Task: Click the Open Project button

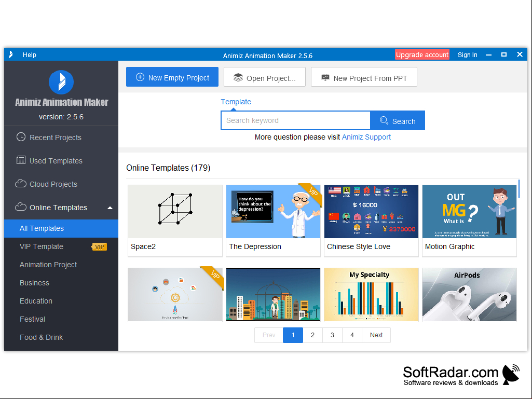Action: click(x=265, y=77)
